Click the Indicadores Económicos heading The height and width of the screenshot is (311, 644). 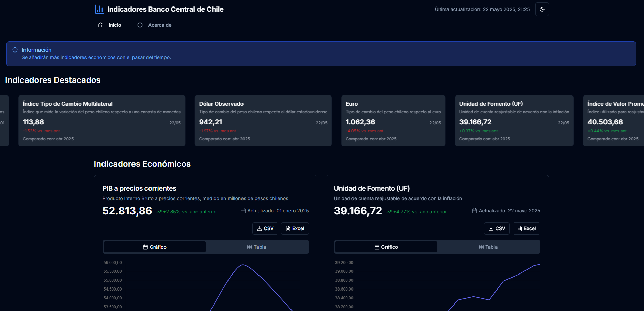click(142, 164)
